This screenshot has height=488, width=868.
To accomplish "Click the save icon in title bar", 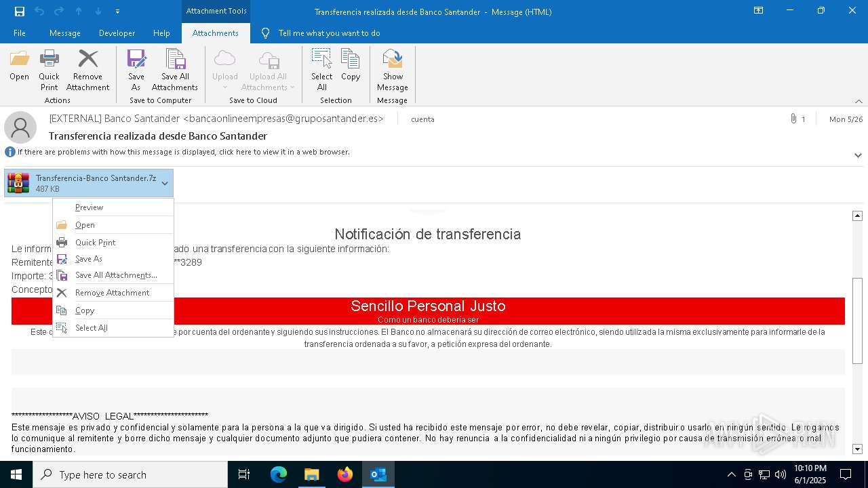I will 20,12.
